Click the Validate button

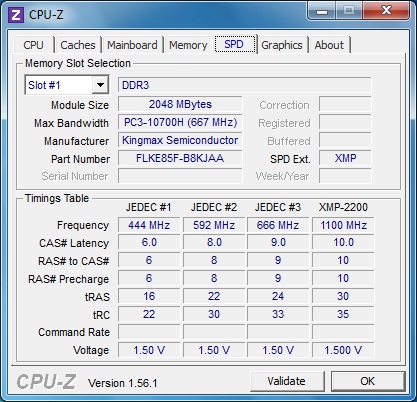pyautogui.click(x=287, y=381)
